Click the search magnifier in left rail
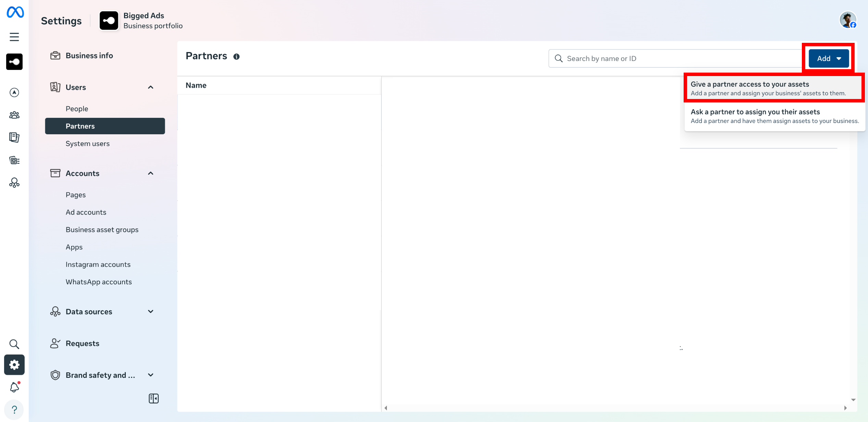 [x=14, y=344]
